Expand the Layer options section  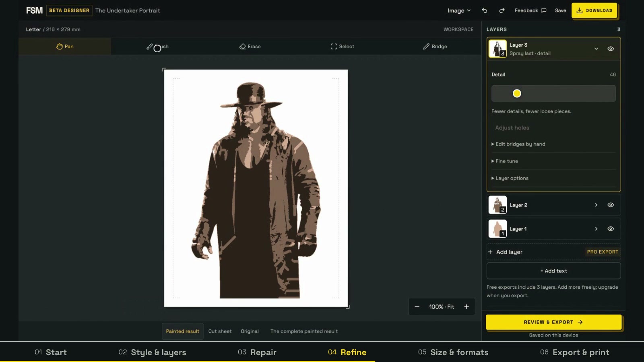[x=510, y=178]
